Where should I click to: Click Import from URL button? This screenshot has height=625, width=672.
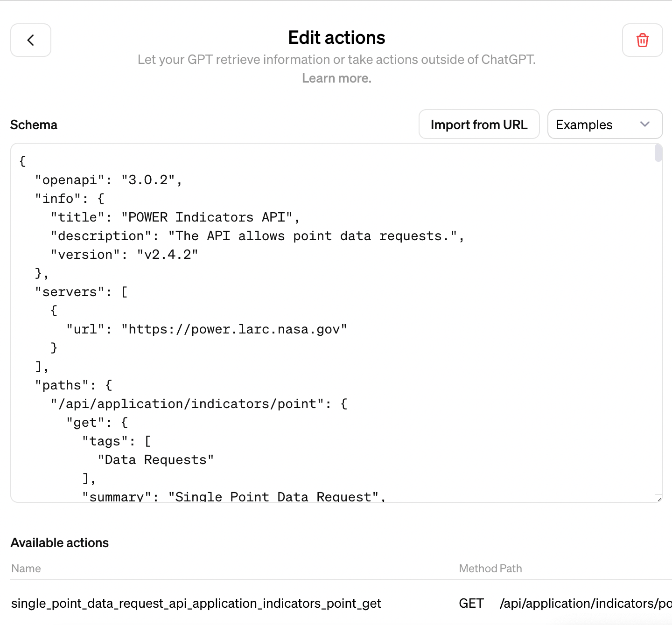pyautogui.click(x=479, y=125)
